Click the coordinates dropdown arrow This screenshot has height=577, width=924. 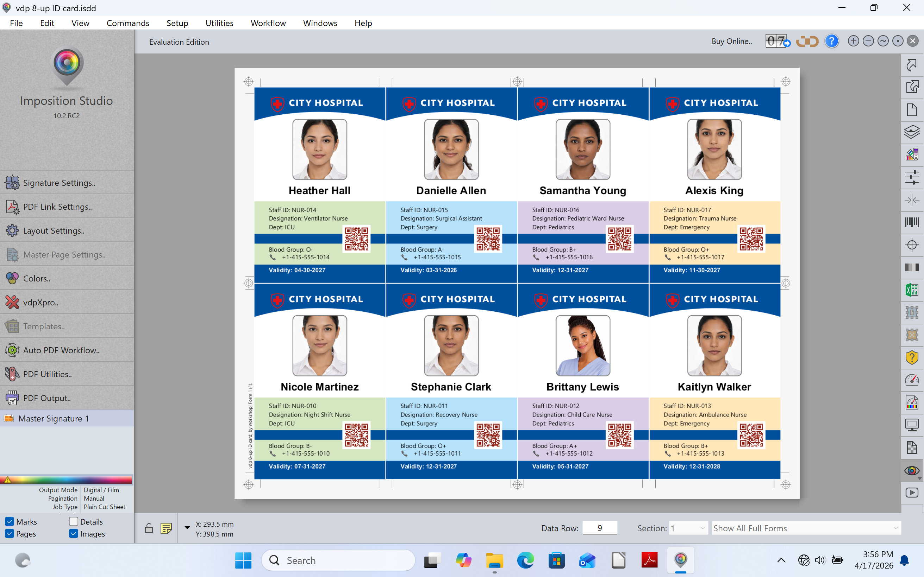[187, 528]
